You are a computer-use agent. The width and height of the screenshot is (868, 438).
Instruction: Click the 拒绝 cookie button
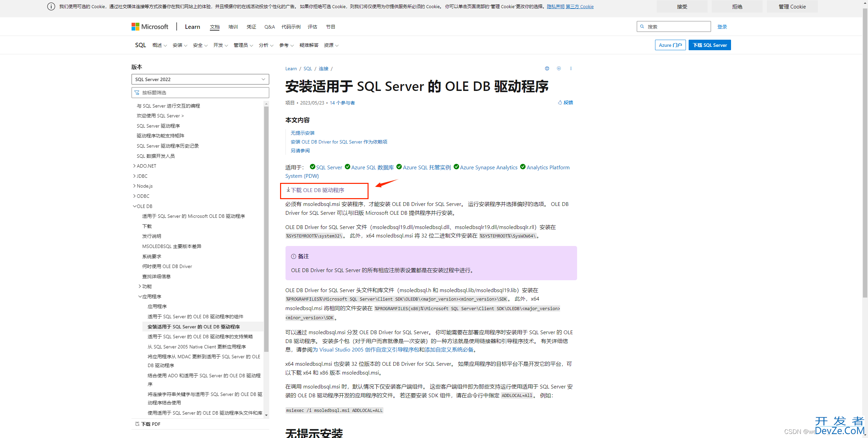click(737, 6)
